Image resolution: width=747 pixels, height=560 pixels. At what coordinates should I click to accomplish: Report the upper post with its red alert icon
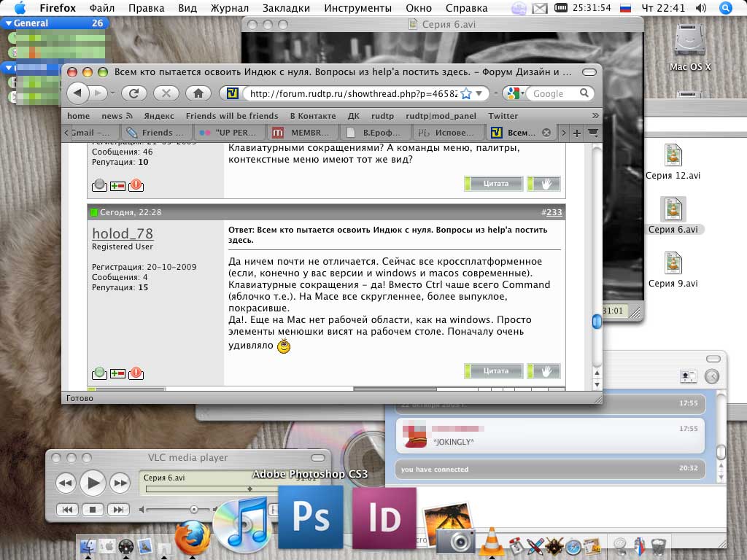tap(136, 184)
